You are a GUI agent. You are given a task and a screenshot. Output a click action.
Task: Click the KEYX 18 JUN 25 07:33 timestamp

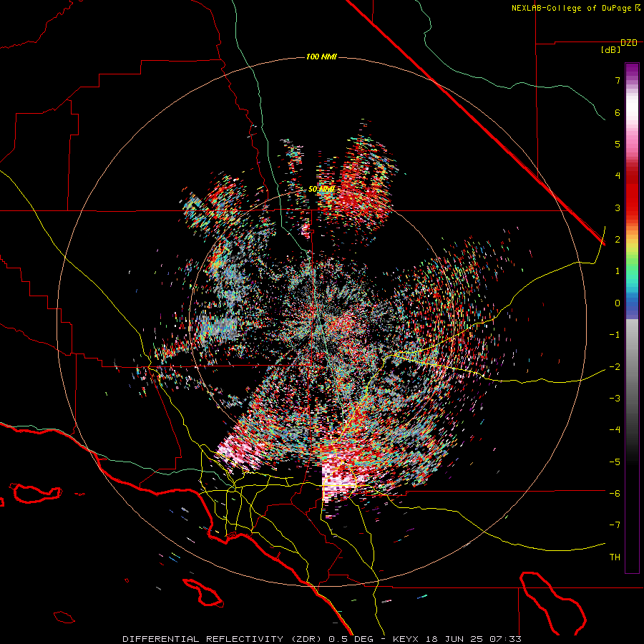[x=457, y=639]
